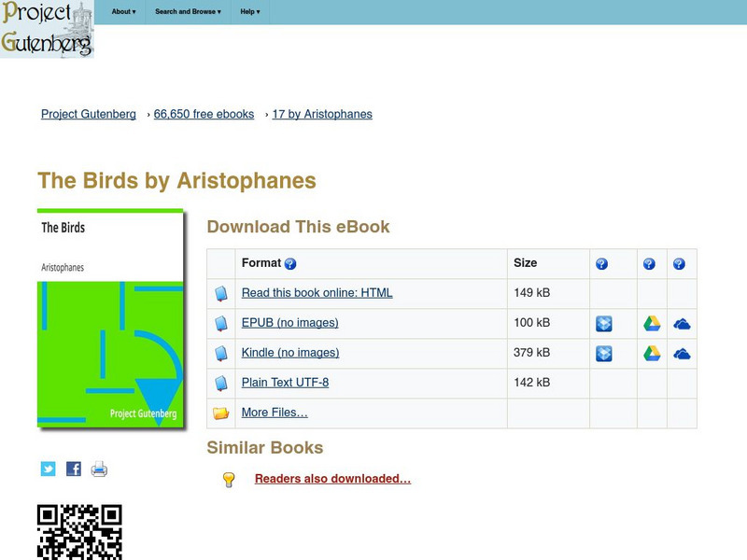Click book icon beside EPUB row
747x560 pixels.
tap(221, 323)
